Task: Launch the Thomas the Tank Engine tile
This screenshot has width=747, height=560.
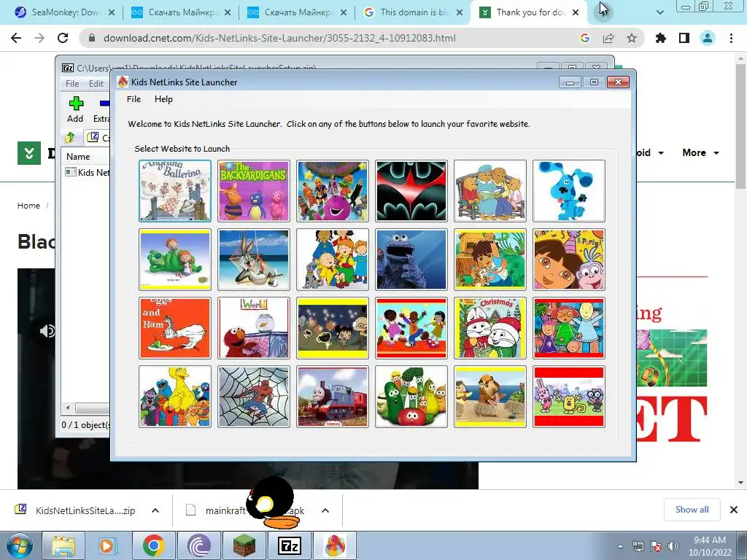Action: (x=333, y=396)
